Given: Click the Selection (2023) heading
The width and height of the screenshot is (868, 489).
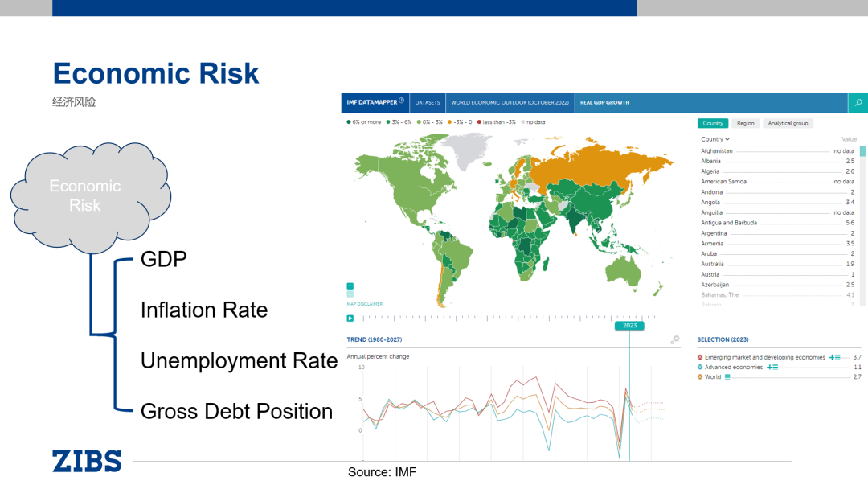Looking at the screenshot, I should click(723, 339).
